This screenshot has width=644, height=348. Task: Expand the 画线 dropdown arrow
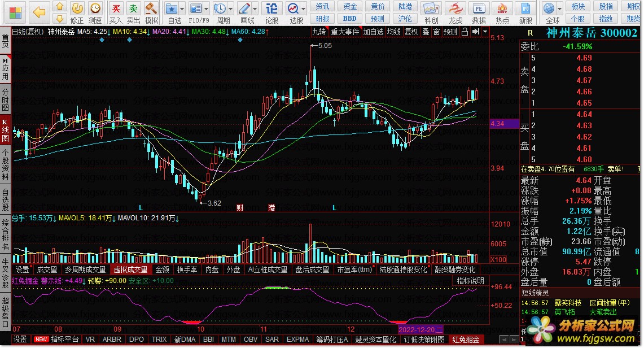pyautogui.click(x=255, y=8)
